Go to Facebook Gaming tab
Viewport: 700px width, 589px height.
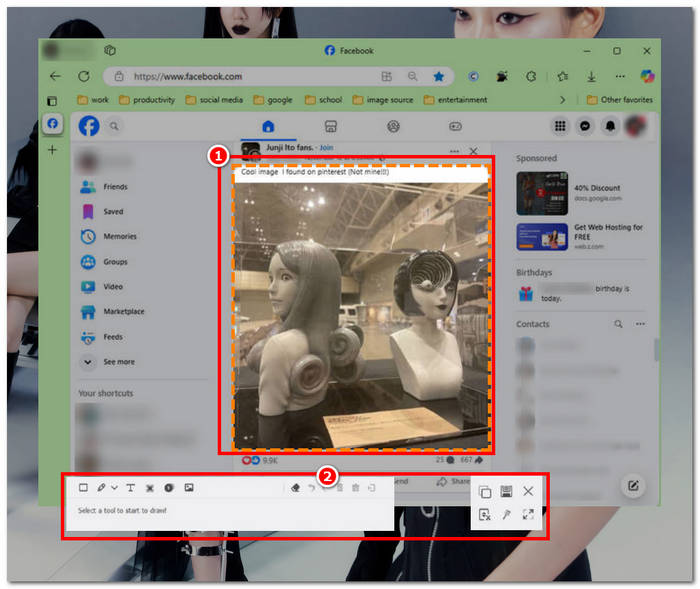pos(455,126)
